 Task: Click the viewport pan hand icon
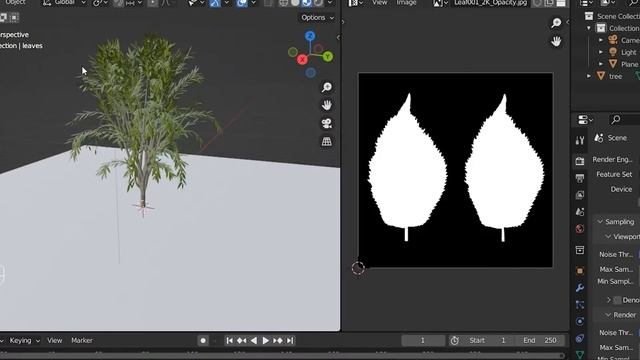(327, 105)
